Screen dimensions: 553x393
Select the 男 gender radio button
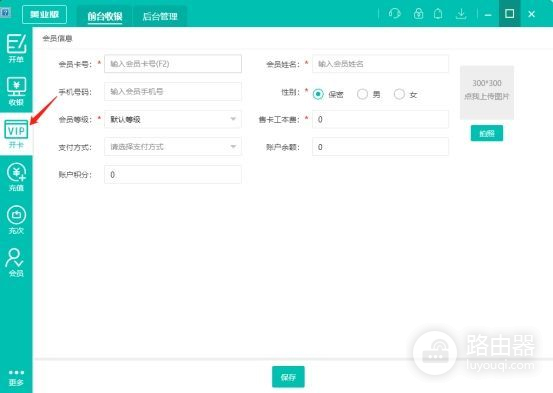(x=362, y=94)
